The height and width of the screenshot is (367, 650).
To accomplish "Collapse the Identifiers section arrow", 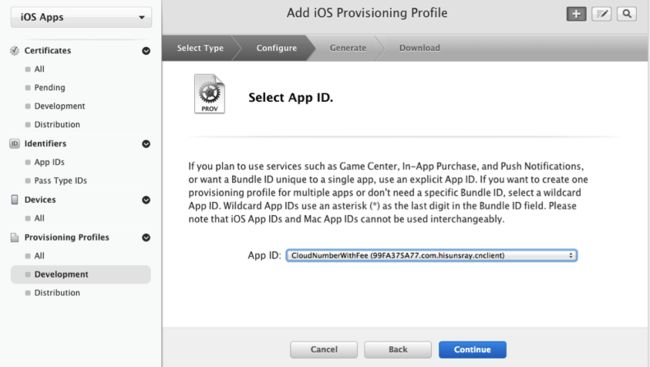I will tap(146, 143).
